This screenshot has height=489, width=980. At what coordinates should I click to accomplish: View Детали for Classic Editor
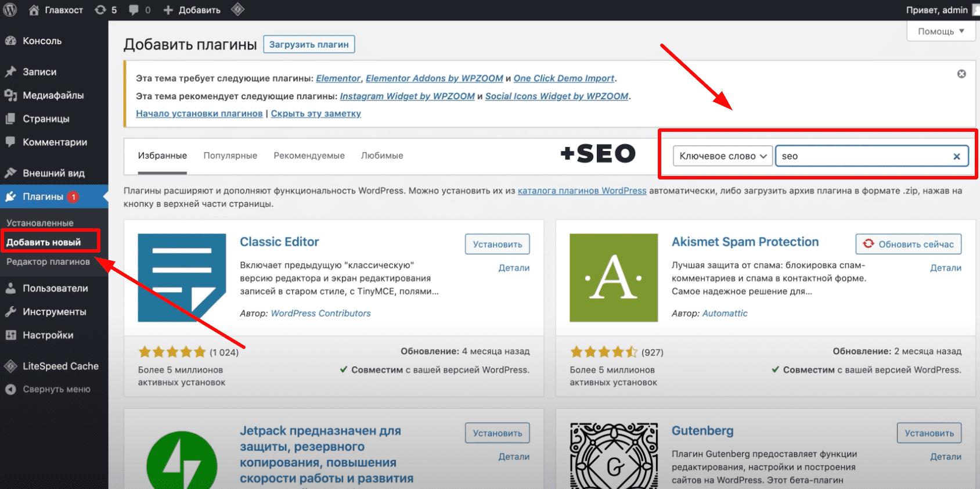click(x=514, y=268)
